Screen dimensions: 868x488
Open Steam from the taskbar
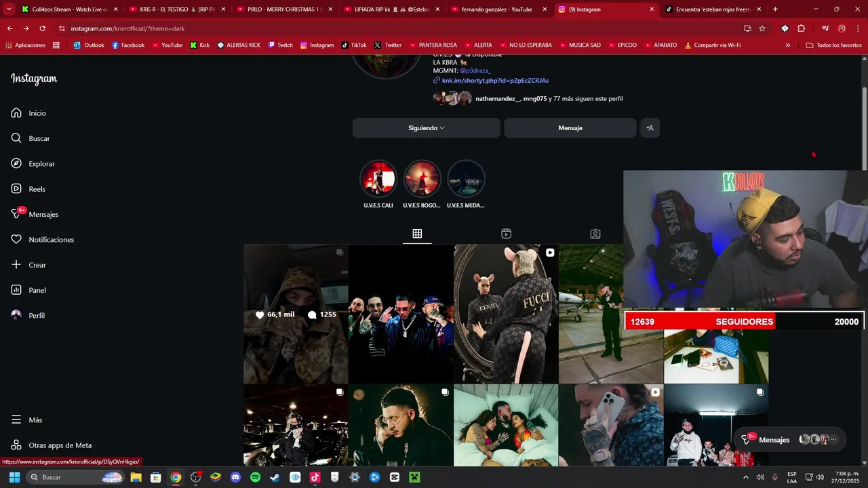click(x=275, y=477)
